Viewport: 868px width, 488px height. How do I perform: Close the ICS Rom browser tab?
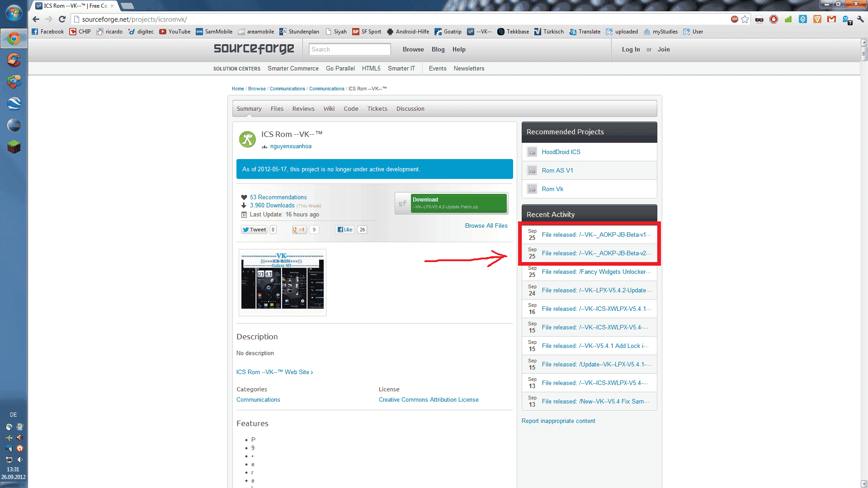[112, 6]
